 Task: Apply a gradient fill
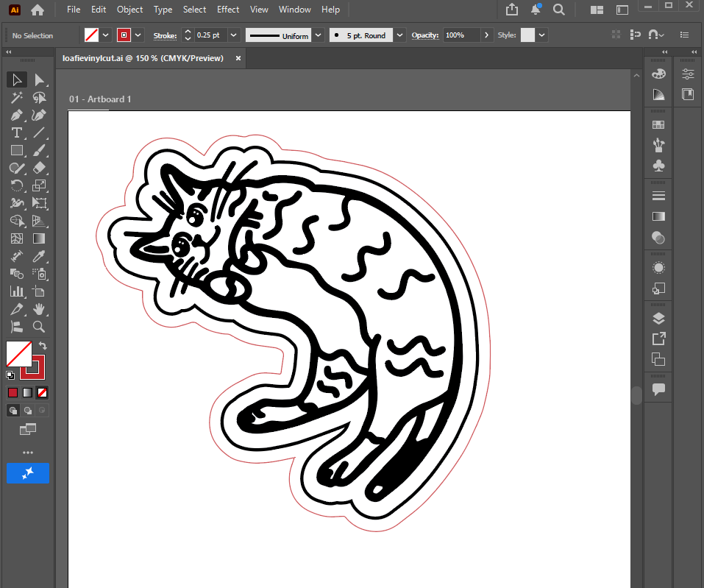pos(27,392)
